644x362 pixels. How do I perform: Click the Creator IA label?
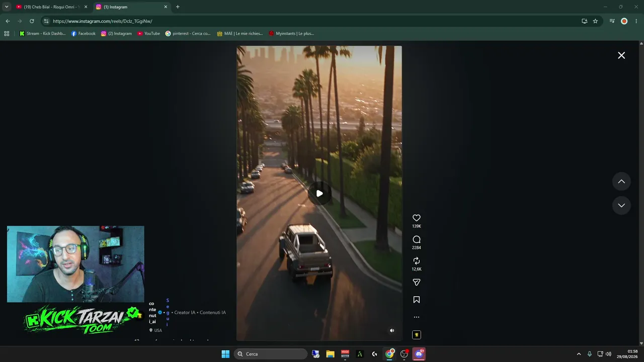click(185, 312)
